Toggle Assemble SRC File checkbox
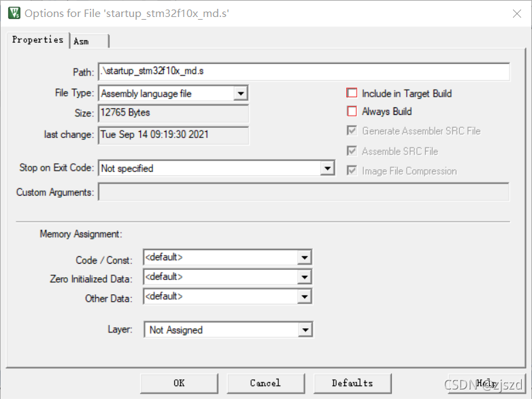 (x=352, y=151)
